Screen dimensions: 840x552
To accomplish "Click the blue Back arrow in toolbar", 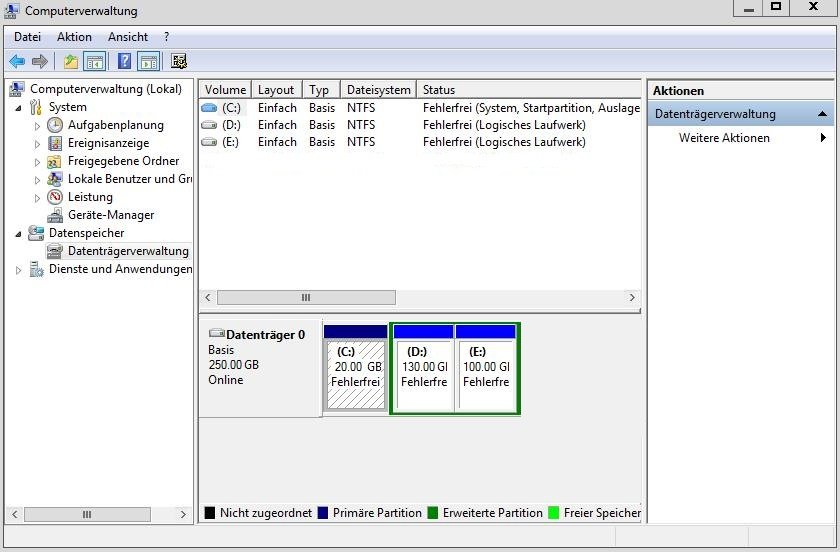I will click(17, 62).
